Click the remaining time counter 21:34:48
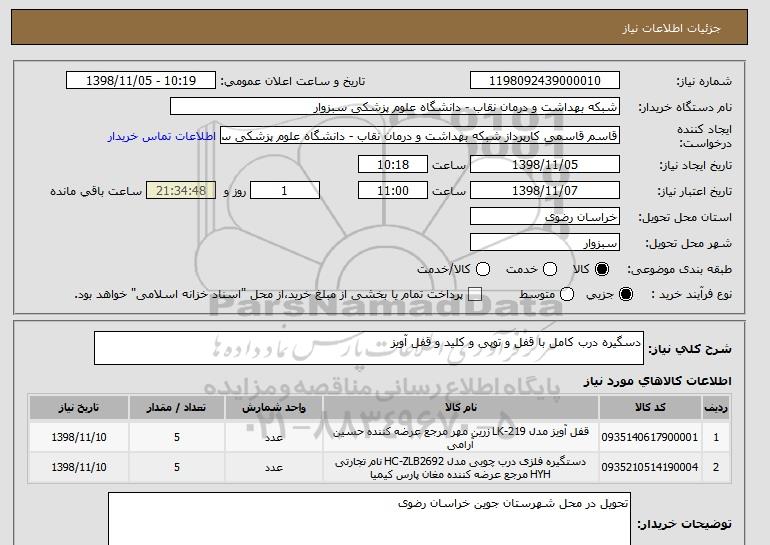770x545 pixels. coord(181,191)
